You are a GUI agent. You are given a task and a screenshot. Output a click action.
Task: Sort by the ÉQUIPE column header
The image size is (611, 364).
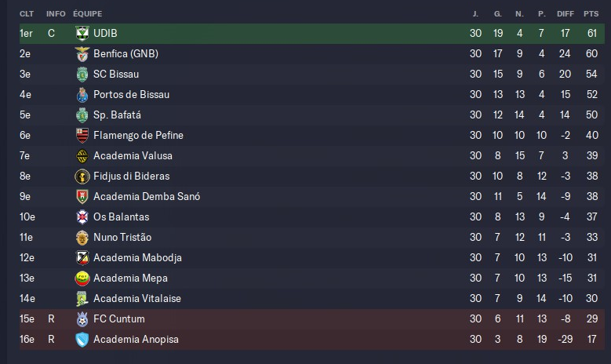click(87, 14)
